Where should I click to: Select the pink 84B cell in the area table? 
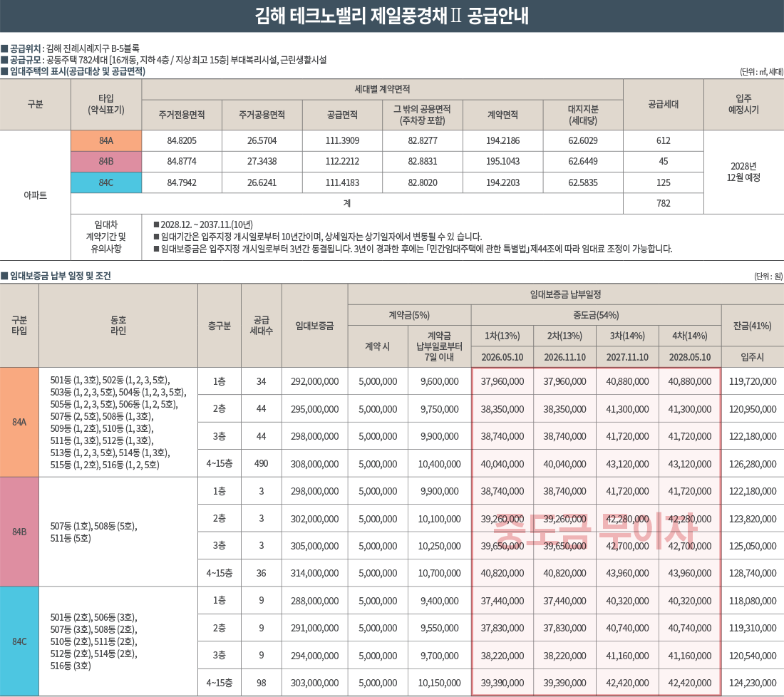click(106, 161)
